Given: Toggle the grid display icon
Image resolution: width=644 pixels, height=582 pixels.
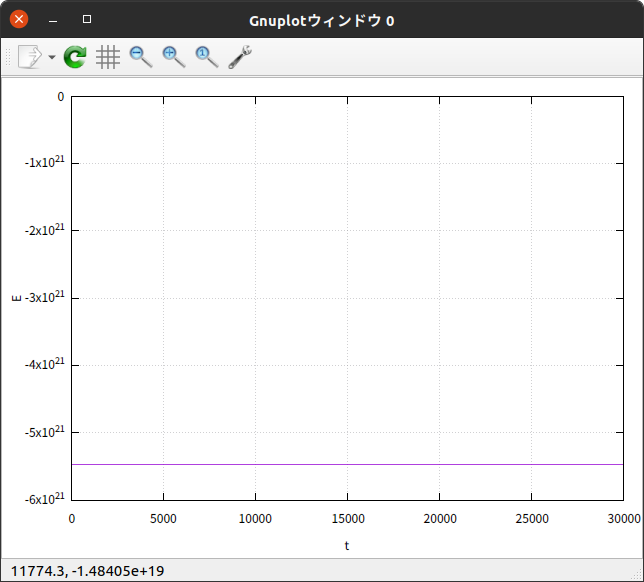Looking at the screenshot, I should pos(108,57).
